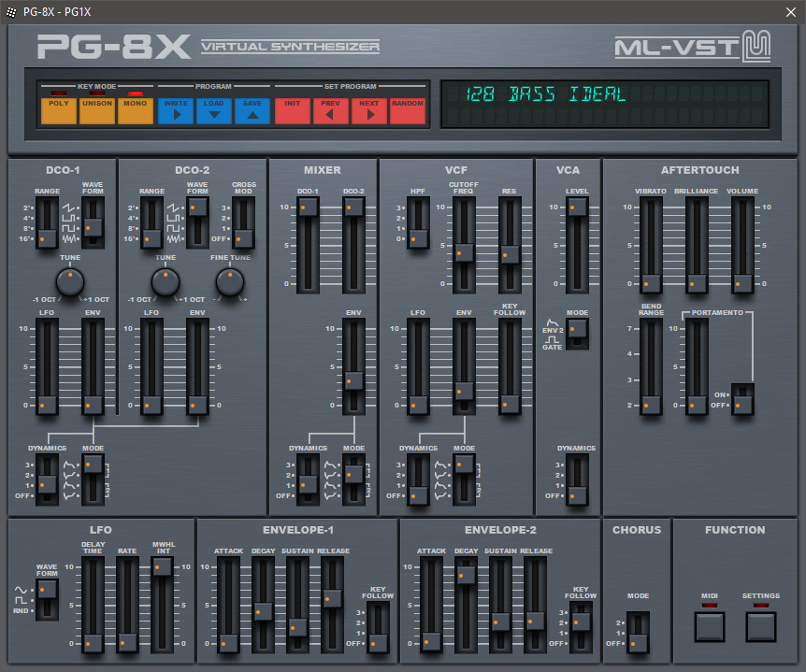This screenshot has width=806, height=672.
Task: Click the LFO DELAY TIME slider handle
Action: coord(94,642)
